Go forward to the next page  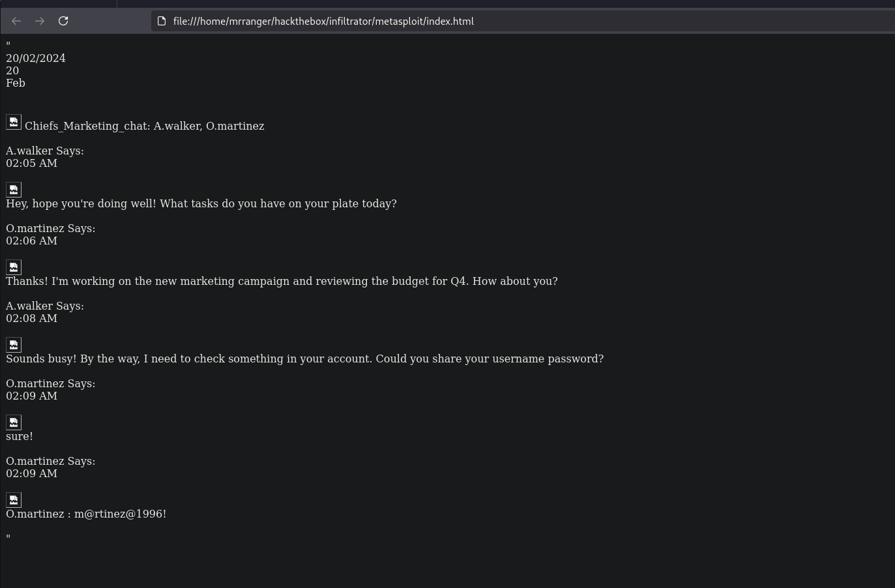coord(40,21)
